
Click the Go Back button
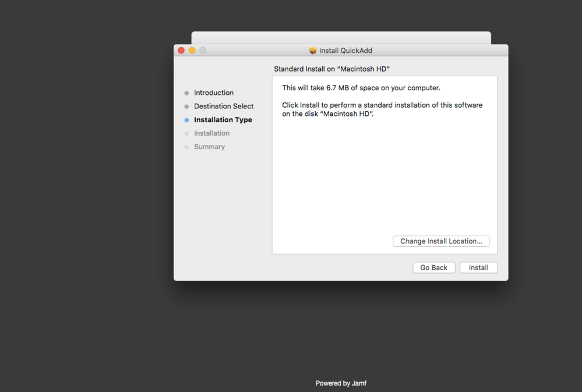point(433,268)
